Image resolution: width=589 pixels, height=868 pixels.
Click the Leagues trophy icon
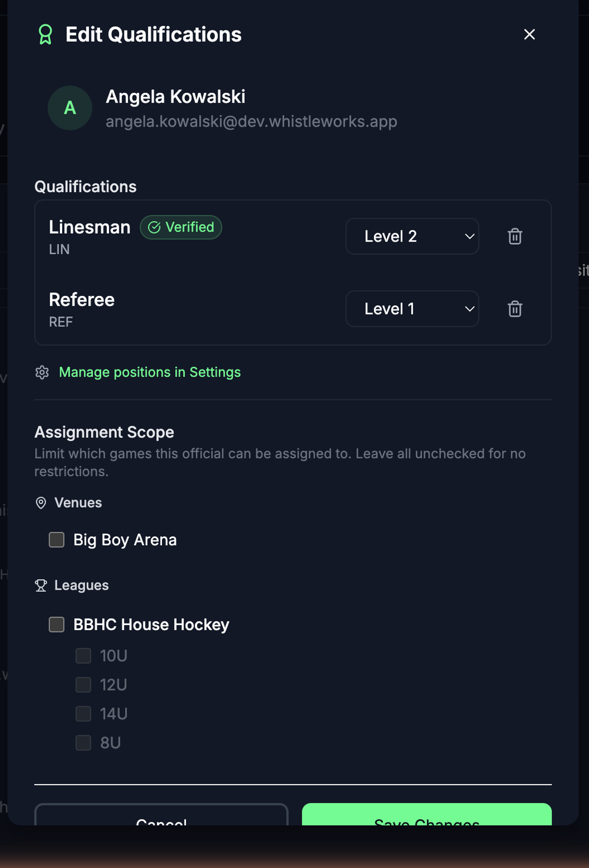(41, 585)
